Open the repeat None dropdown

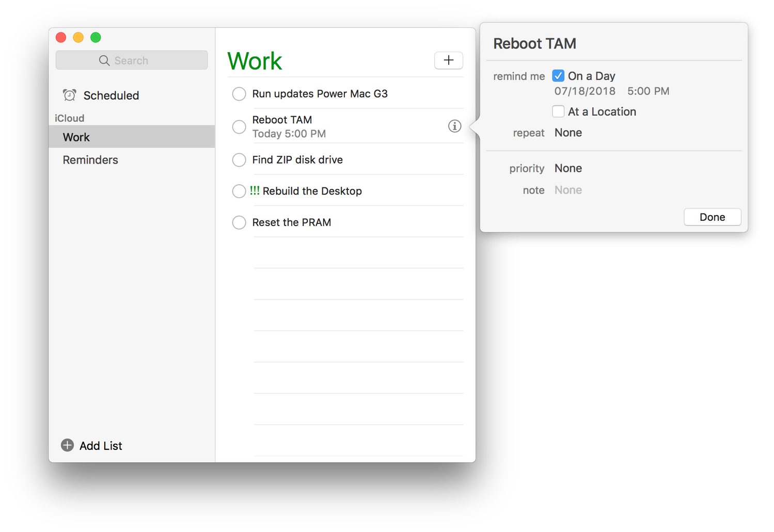point(568,133)
